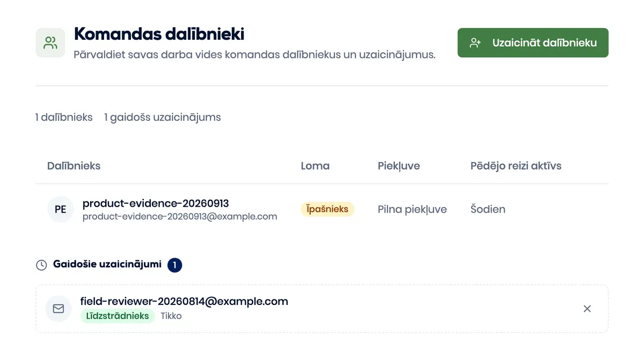Screen dimensions: 644x358
Task: Click the "Pilna piekļuve" access cell
Action: pos(412,209)
